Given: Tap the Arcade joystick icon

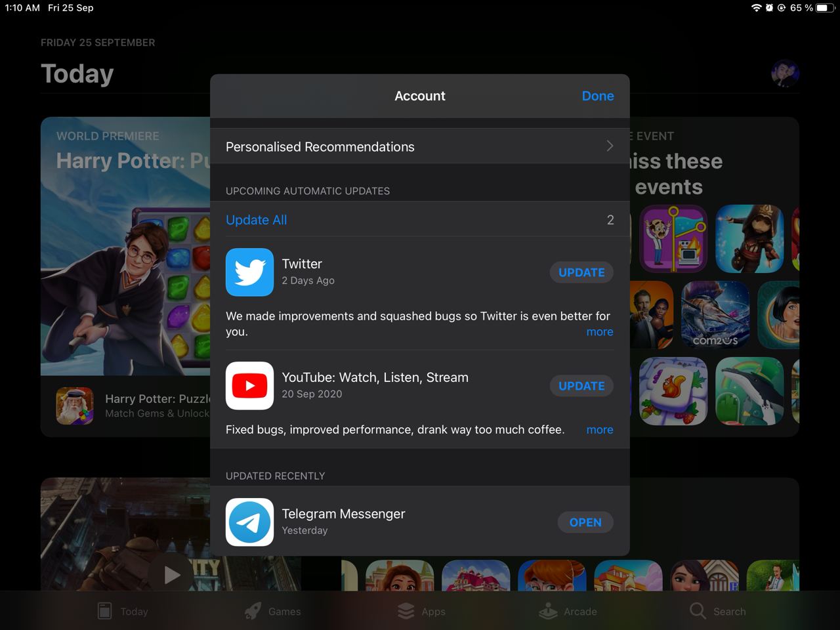Looking at the screenshot, I should click(x=548, y=611).
